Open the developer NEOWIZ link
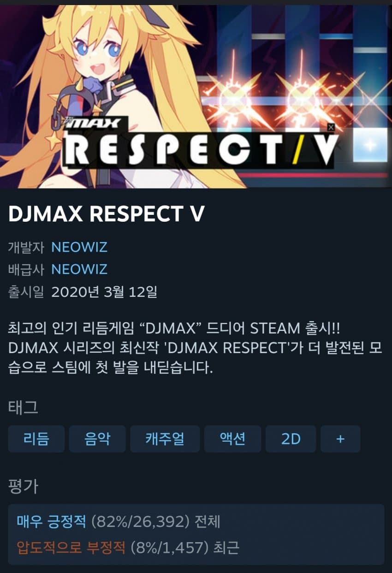Image resolution: width=392 pixels, height=573 pixels. coord(79,247)
